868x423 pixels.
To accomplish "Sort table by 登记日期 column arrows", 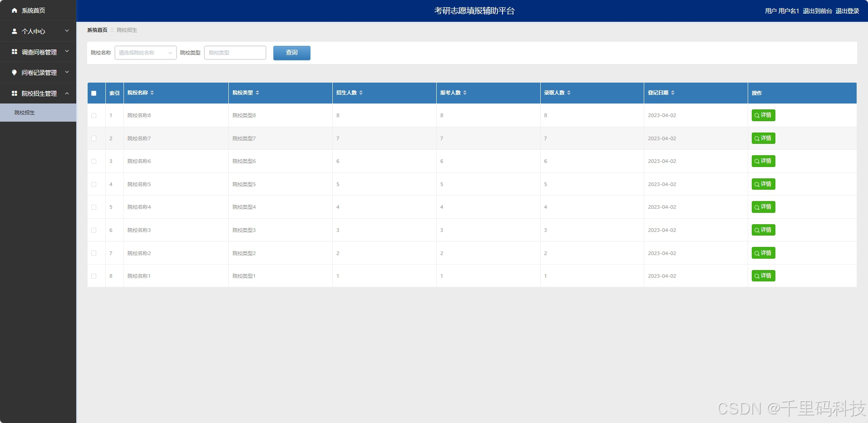I will click(673, 93).
